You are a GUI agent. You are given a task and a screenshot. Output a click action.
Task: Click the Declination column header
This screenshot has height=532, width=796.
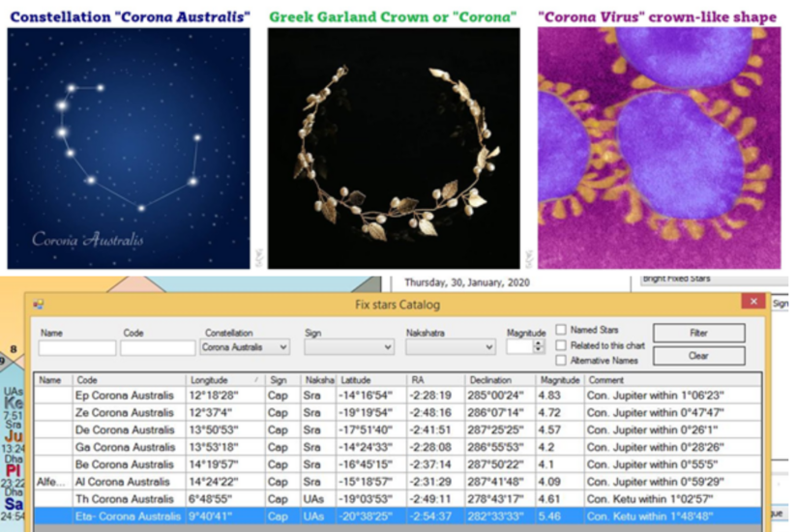499,380
